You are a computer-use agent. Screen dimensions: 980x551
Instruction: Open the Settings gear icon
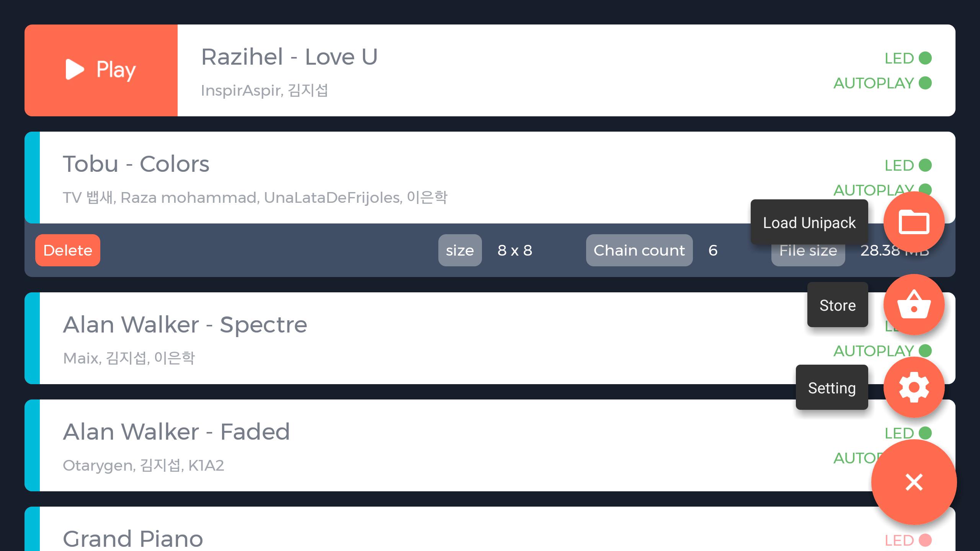click(914, 388)
